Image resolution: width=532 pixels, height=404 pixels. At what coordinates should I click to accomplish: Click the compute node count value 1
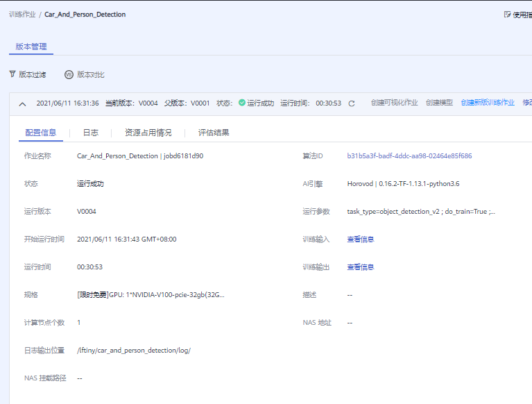coord(78,323)
